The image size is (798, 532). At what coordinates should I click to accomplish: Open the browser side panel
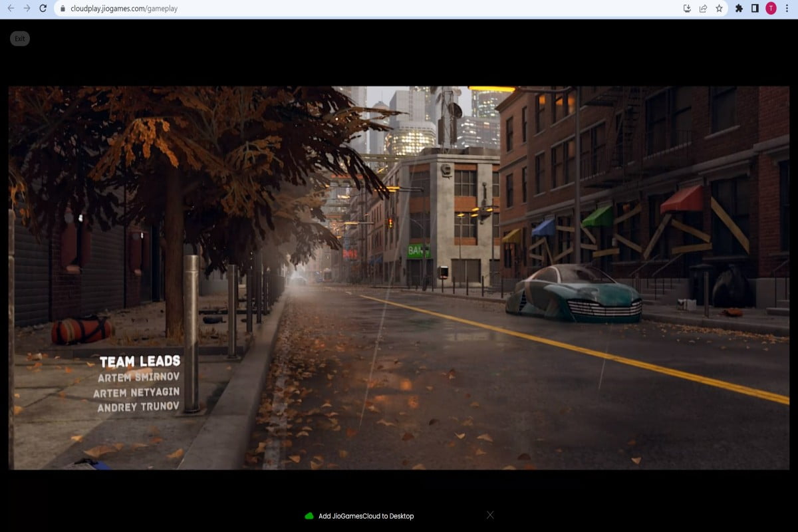(x=755, y=9)
